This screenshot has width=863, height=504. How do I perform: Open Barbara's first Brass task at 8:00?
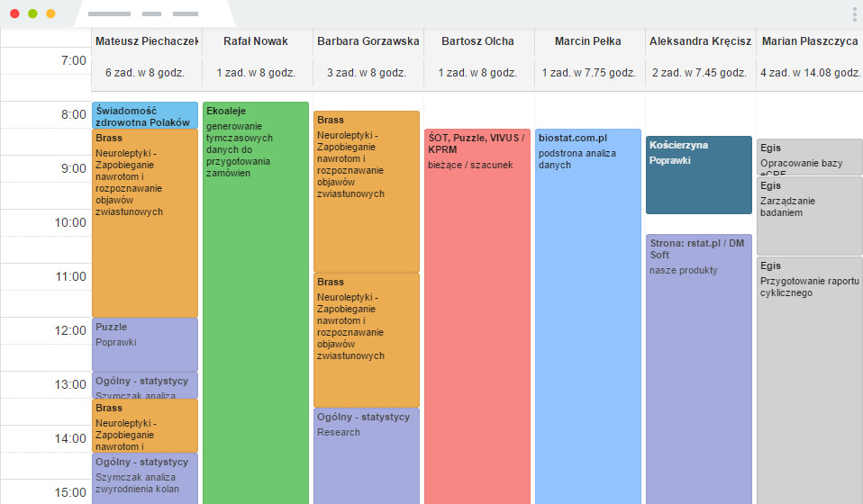tap(367, 192)
